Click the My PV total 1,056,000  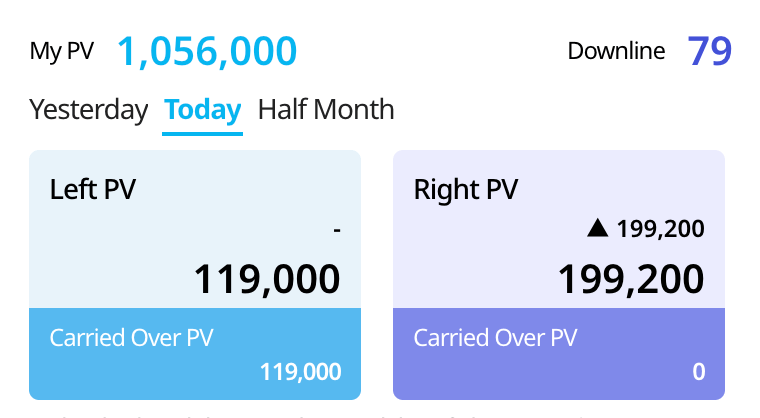(x=207, y=51)
